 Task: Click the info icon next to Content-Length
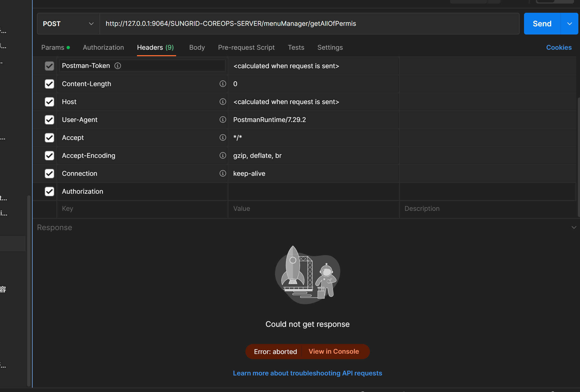click(223, 84)
